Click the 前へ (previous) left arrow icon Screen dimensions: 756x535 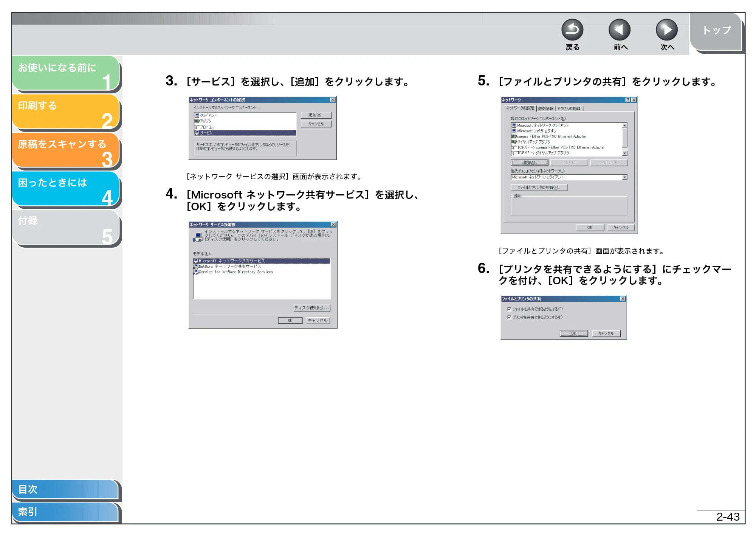tap(620, 30)
